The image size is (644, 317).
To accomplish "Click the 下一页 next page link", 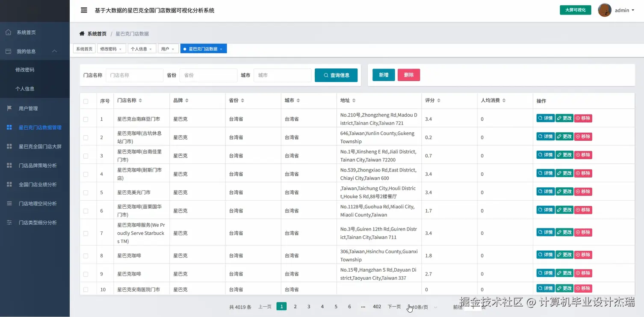I will click(x=394, y=307).
